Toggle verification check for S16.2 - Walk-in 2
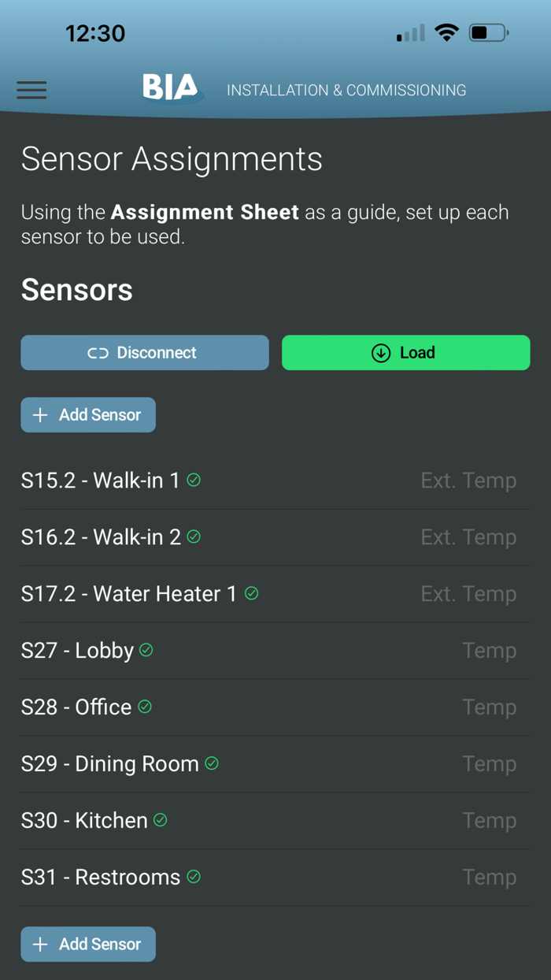 click(195, 536)
